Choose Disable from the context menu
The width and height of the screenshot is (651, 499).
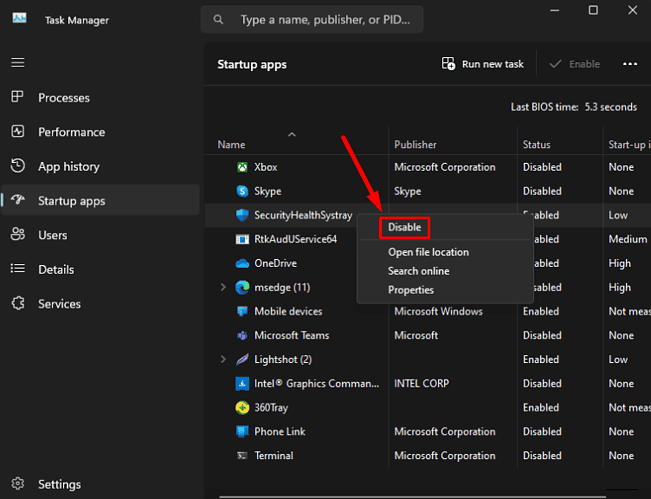(405, 228)
